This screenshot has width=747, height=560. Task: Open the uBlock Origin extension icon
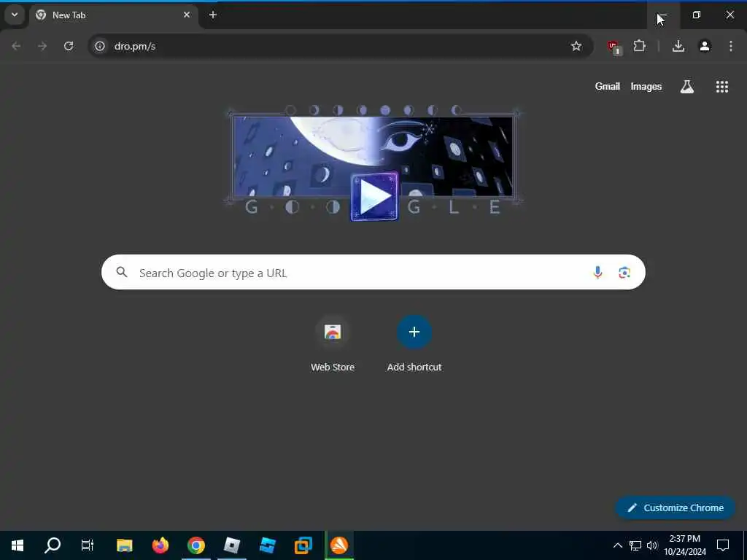pos(614,47)
